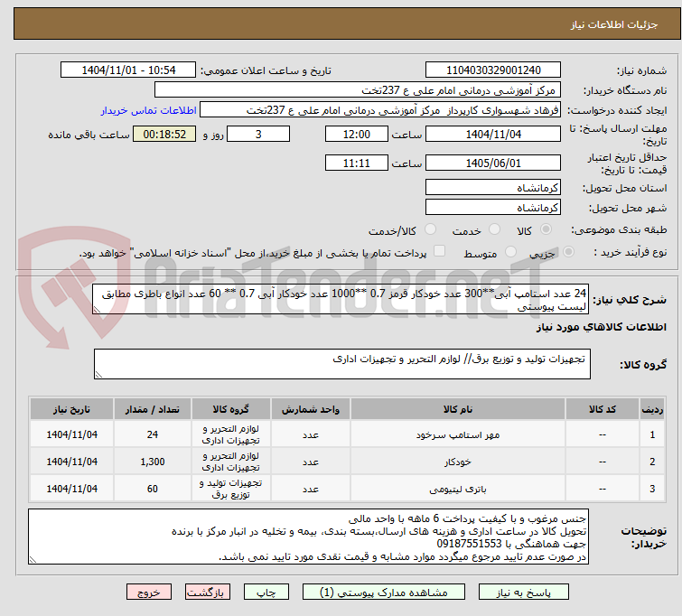Click the remaining days field showing 3
The width and height of the screenshot is (682, 616).
[258, 134]
